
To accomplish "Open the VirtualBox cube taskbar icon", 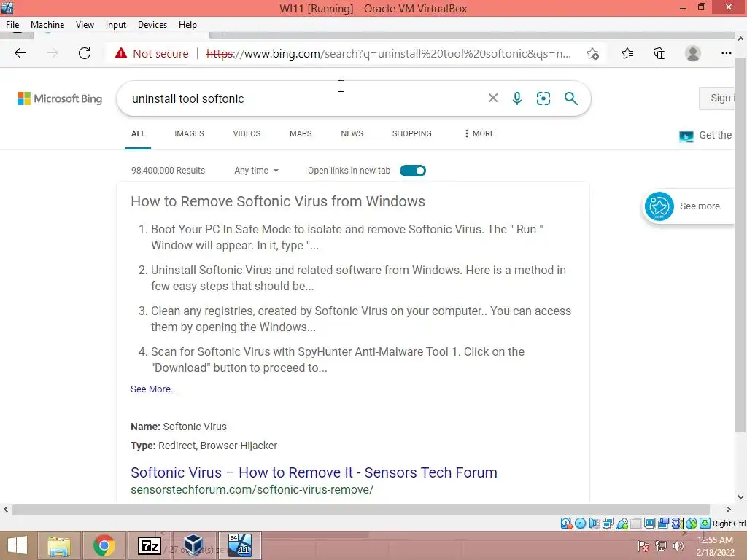I will click(x=194, y=545).
